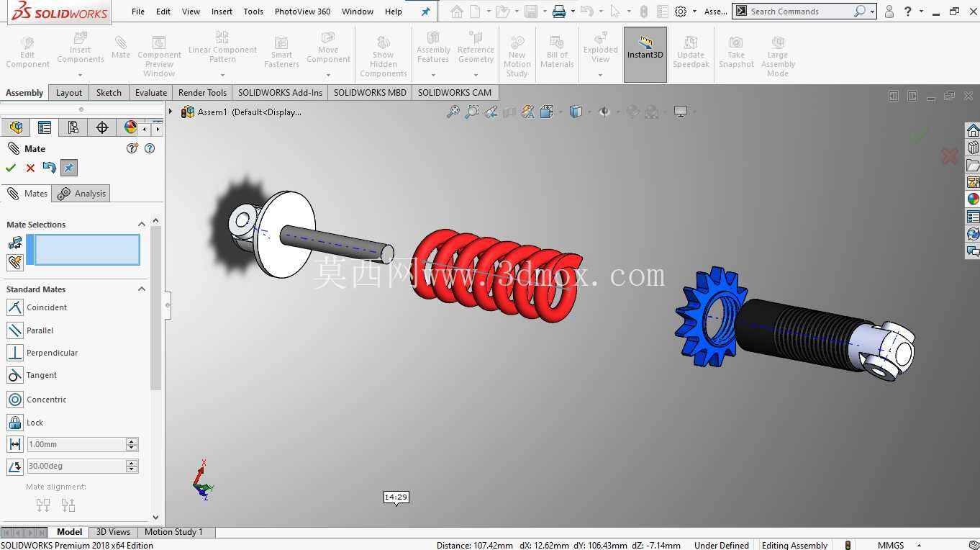Open the Assembly Features dropdown arrow
The height and width of the screenshot is (550, 980).
433,75
